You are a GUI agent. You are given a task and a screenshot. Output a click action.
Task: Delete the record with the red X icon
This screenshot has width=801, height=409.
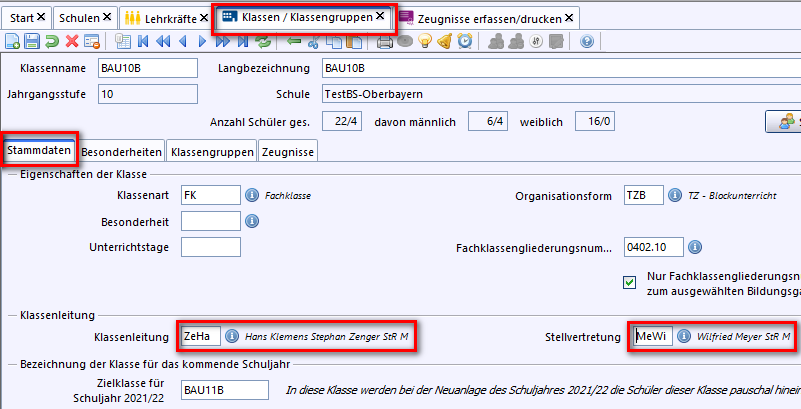[x=72, y=41]
